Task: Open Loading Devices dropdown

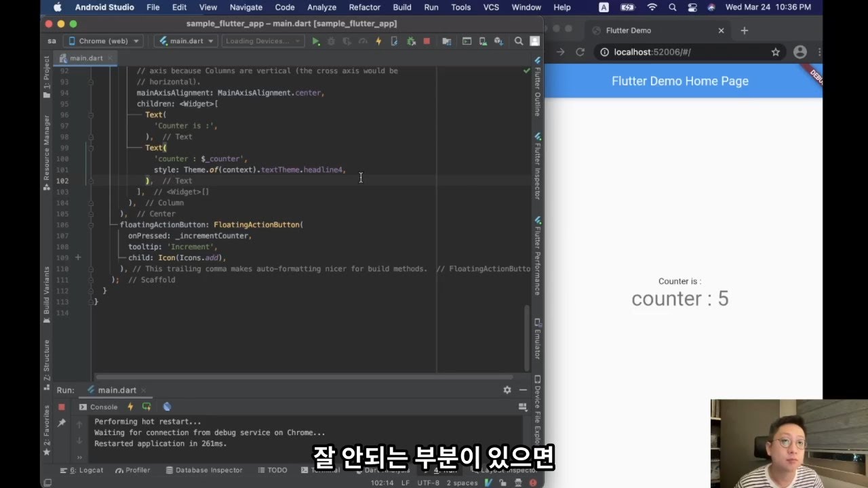Action: [264, 41]
